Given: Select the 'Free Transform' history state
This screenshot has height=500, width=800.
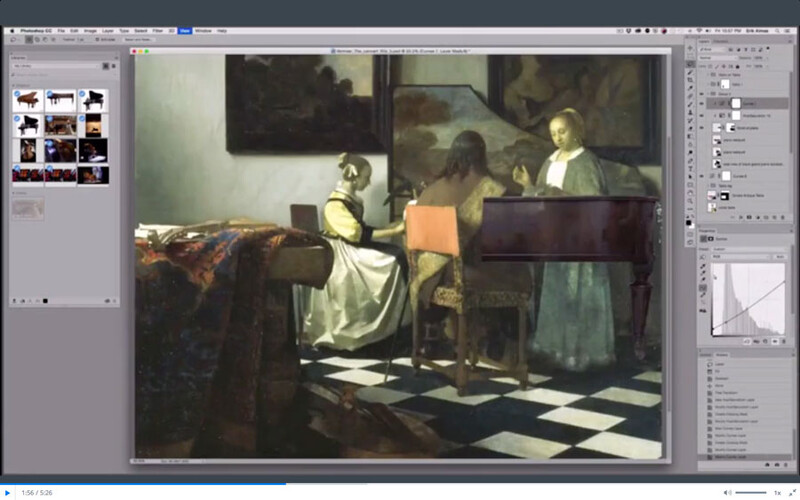Looking at the screenshot, I should pyautogui.click(x=727, y=393).
